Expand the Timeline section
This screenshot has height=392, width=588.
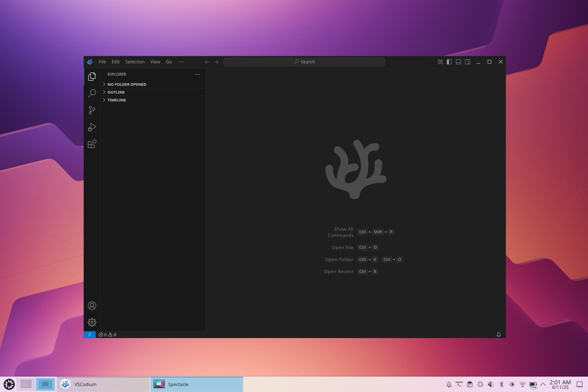pos(117,100)
